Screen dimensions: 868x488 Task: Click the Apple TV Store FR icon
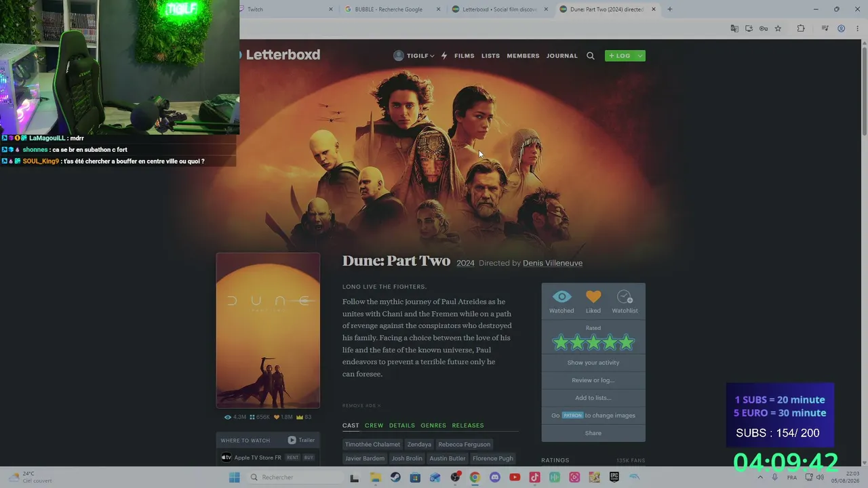(226, 457)
